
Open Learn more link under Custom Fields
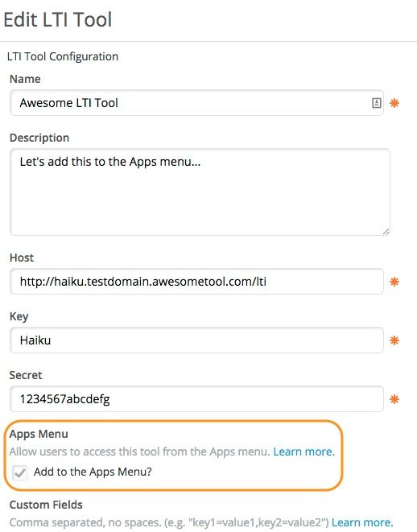point(362,522)
